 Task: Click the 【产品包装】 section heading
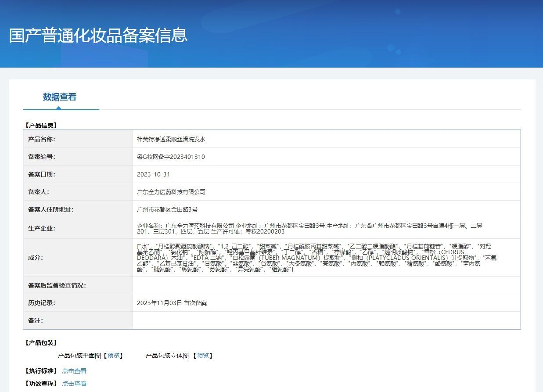coord(41,343)
